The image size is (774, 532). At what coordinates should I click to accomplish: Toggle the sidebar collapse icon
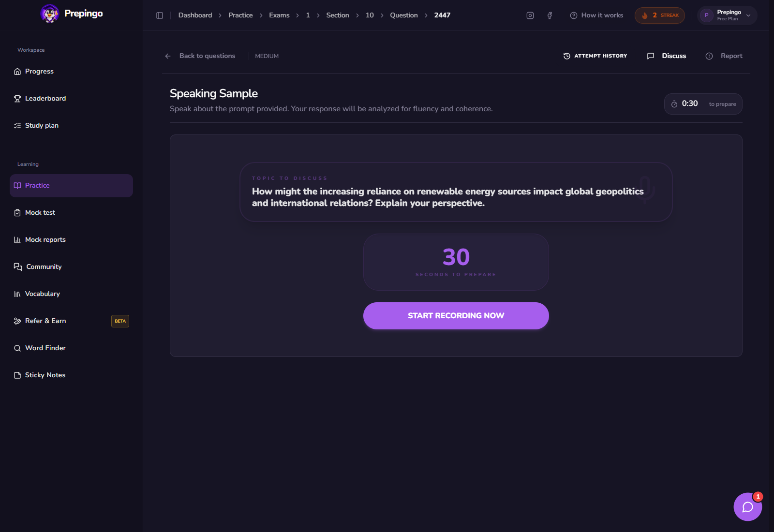pyautogui.click(x=160, y=15)
